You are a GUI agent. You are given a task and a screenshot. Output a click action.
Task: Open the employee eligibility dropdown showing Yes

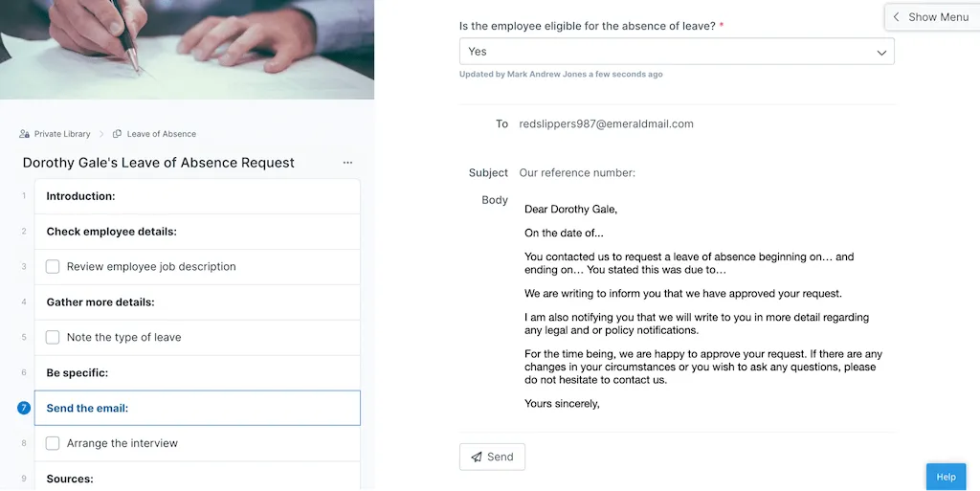click(677, 52)
